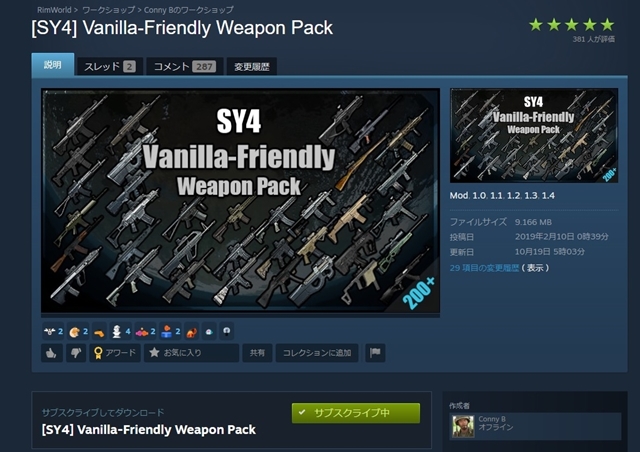The width and height of the screenshot is (640, 452).
Task: Click the pink clouds award icon
Action: click(142, 332)
